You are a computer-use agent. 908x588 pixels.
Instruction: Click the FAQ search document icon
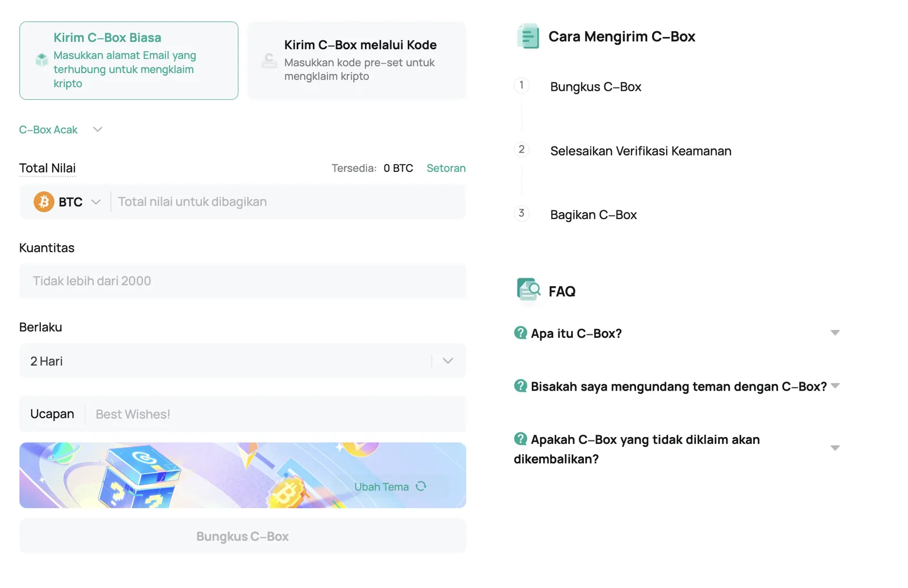coord(528,289)
